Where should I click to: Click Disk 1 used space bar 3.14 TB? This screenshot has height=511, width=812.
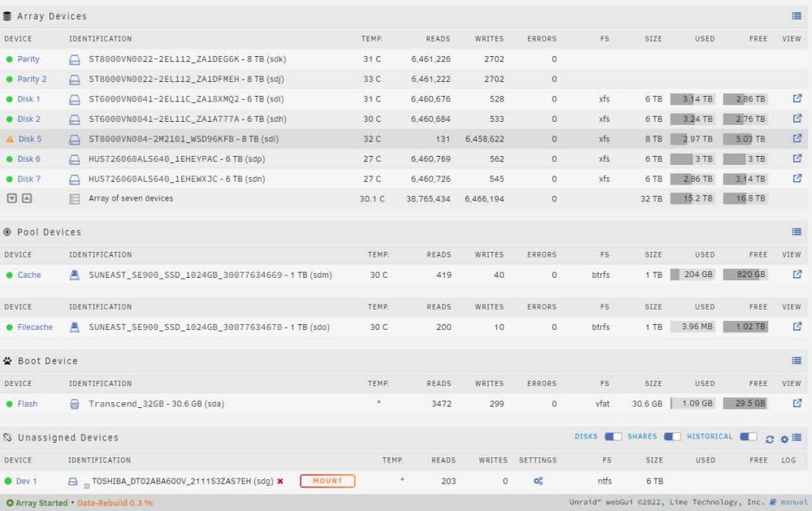[693, 99]
